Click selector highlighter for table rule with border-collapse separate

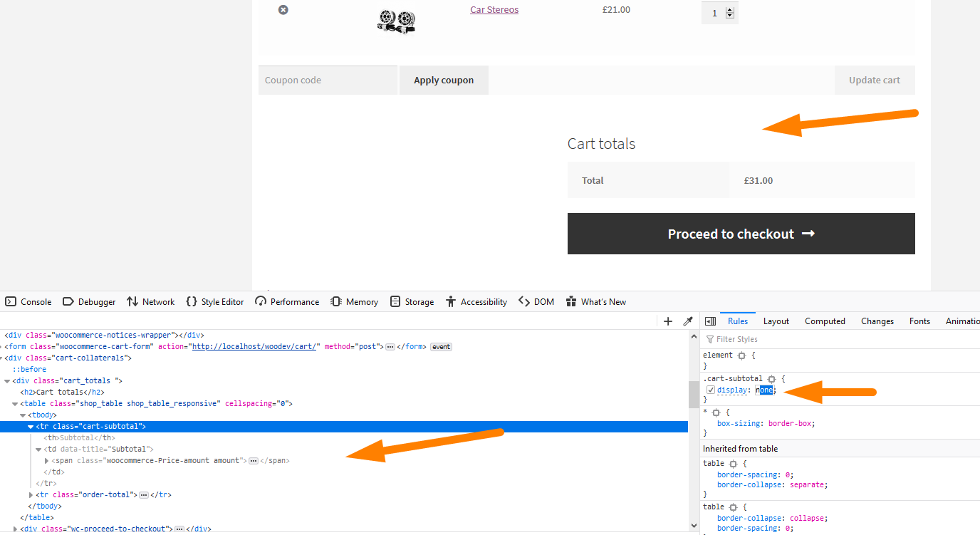coord(733,463)
